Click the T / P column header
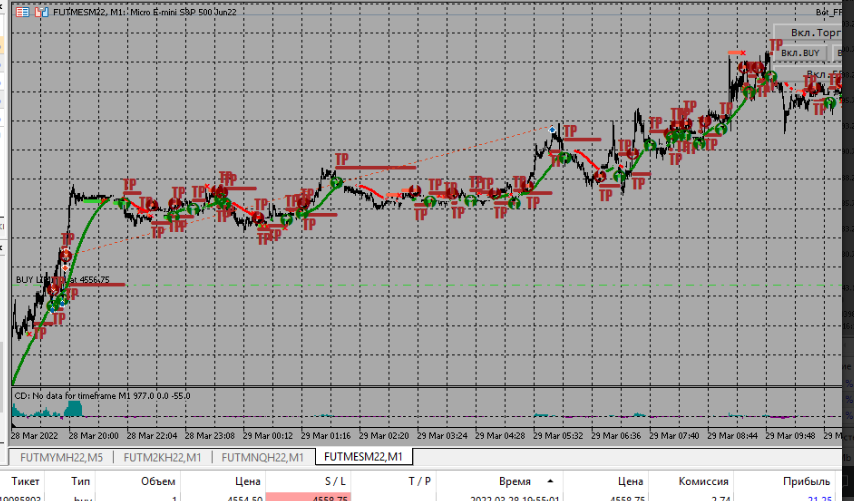The image size is (854, 501). point(419,481)
